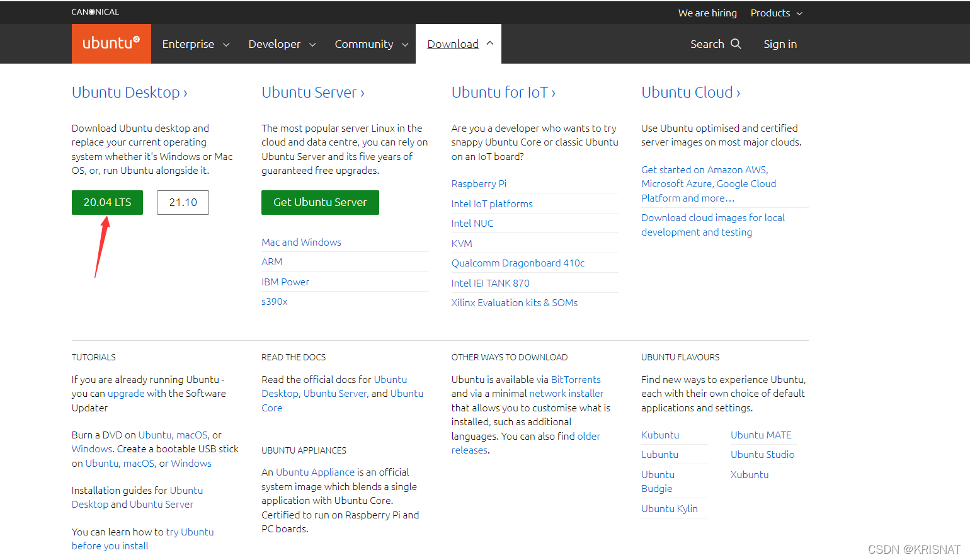970x560 pixels.
Task: Open the ARM server link
Action: coord(272,261)
